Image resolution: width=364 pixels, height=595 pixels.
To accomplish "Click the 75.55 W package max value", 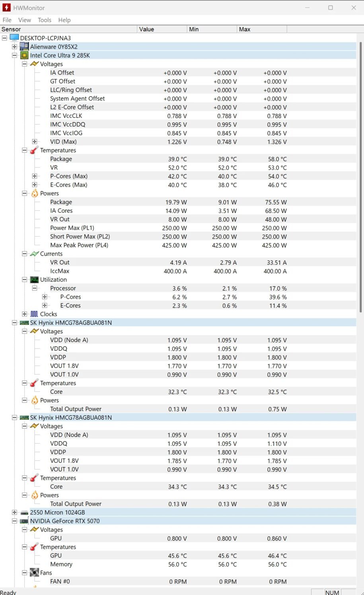I will pyautogui.click(x=276, y=202).
